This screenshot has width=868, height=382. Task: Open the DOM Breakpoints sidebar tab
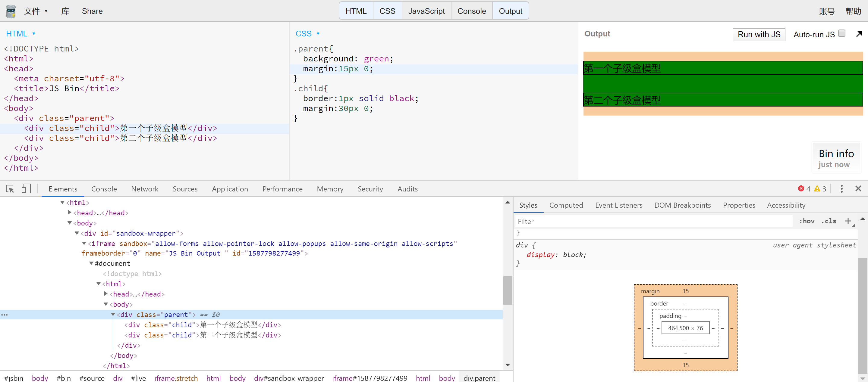[682, 205]
